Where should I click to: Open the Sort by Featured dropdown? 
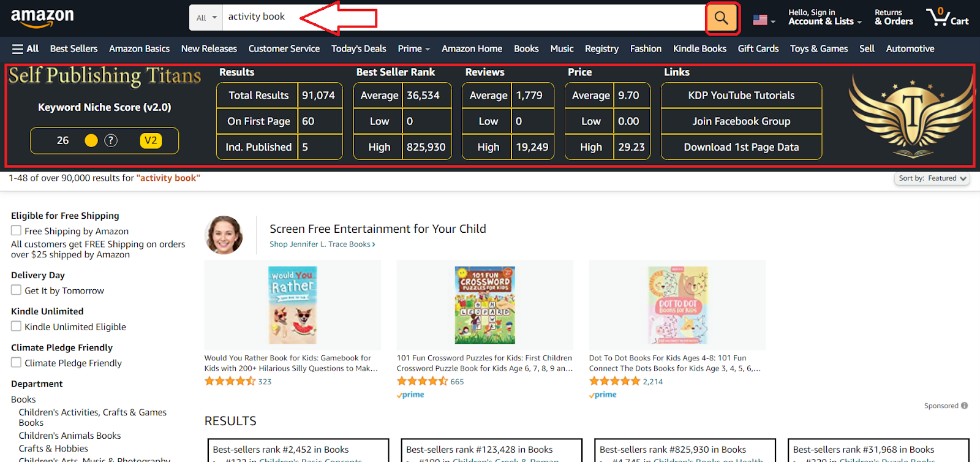(x=932, y=178)
